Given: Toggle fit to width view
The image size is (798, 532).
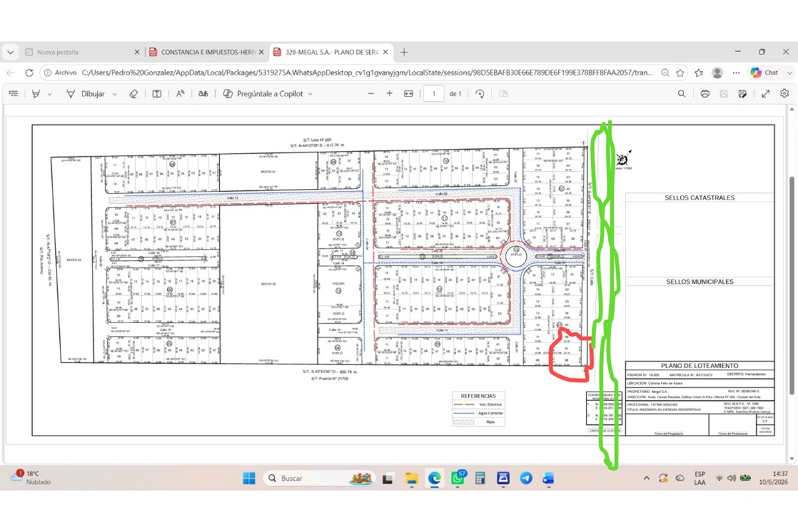Looking at the screenshot, I should point(408,94).
